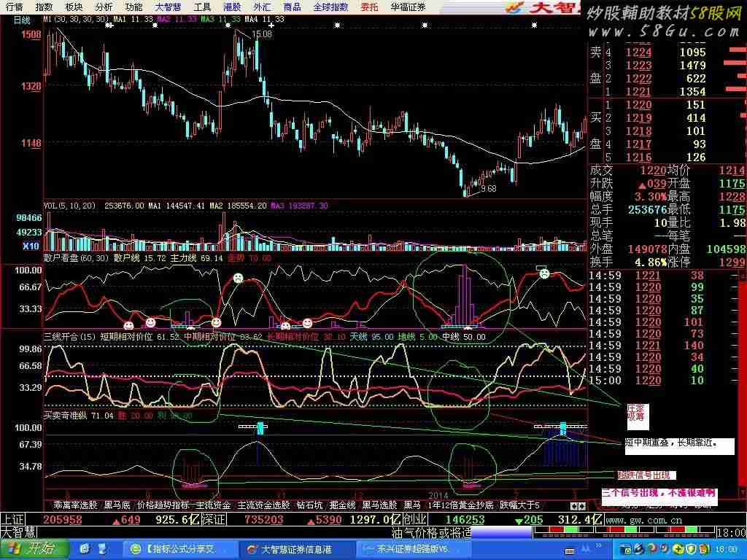Open the Windows 开始 Start button
The image size is (747, 560).
34,550
